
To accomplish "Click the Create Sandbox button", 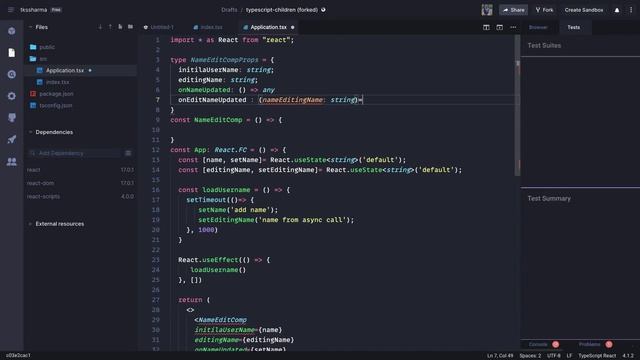I will pos(584,10).
